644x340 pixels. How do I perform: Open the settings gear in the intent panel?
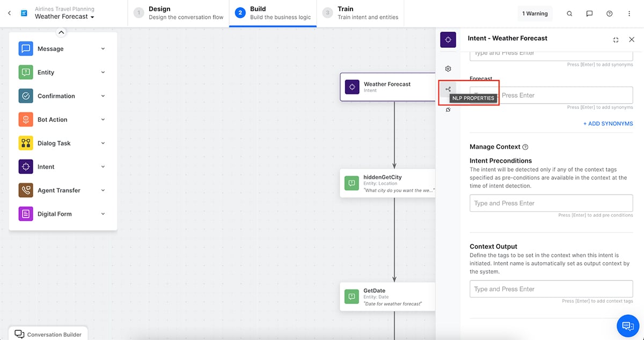coord(448,69)
